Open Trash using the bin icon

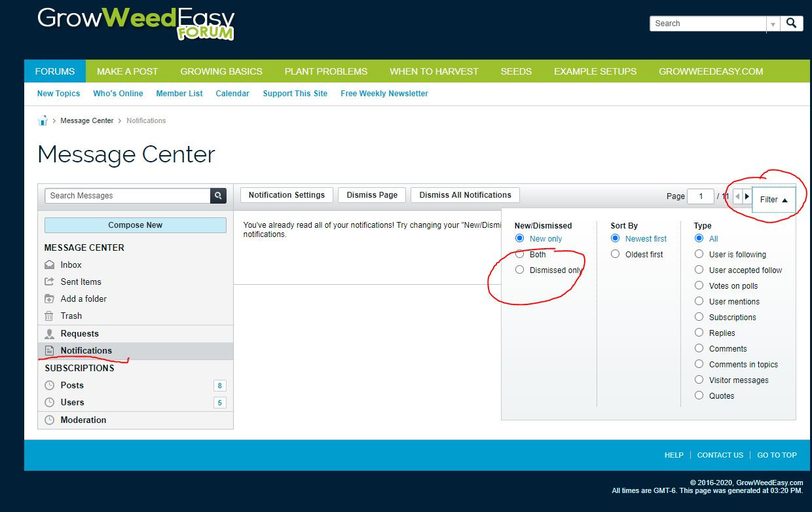coord(49,316)
